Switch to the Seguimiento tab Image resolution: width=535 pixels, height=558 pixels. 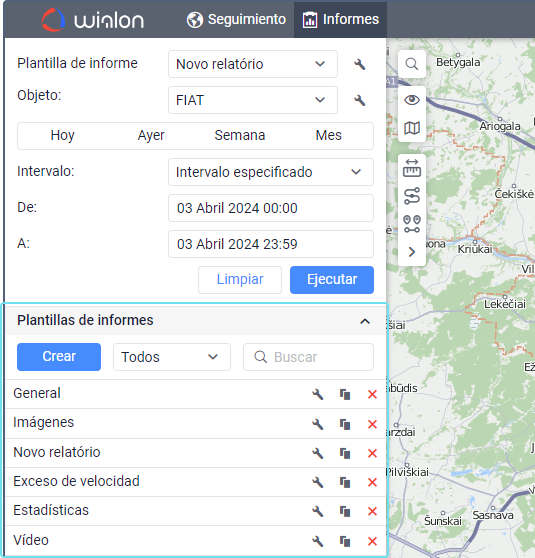[x=236, y=19]
